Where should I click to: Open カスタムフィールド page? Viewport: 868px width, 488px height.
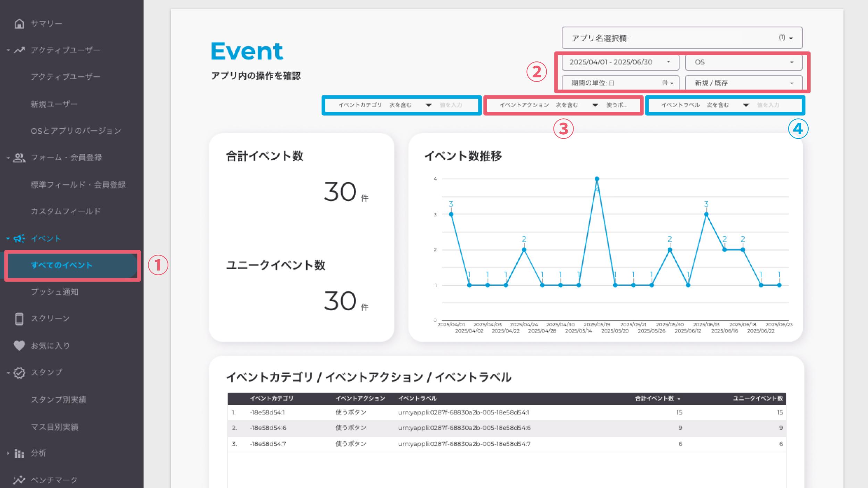pyautogui.click(x=66, y=211)
